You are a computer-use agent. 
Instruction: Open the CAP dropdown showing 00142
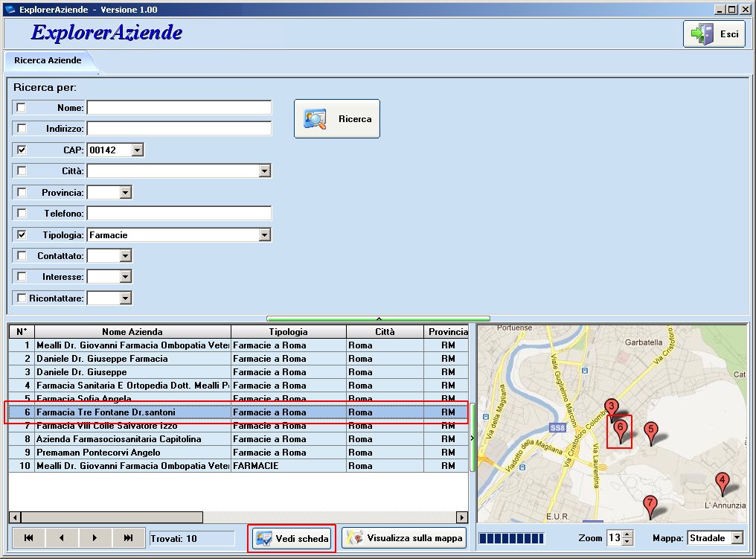(x=138, y=150)
